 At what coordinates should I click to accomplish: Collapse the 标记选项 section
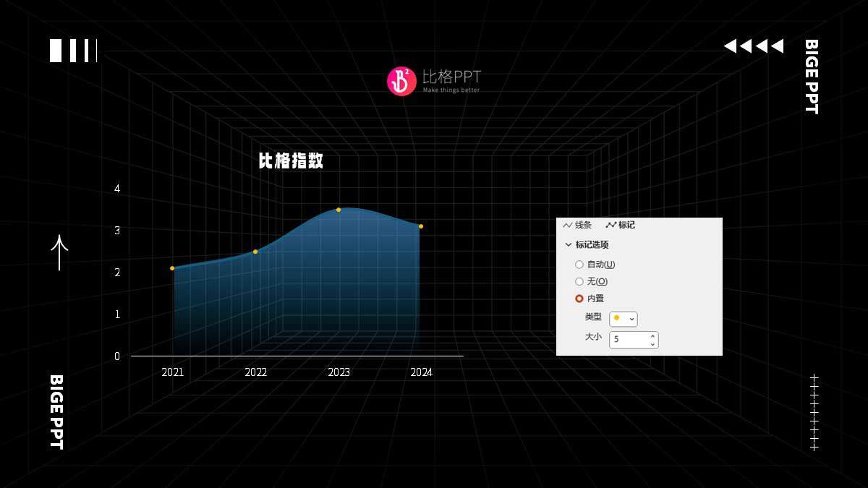[569, 244]
